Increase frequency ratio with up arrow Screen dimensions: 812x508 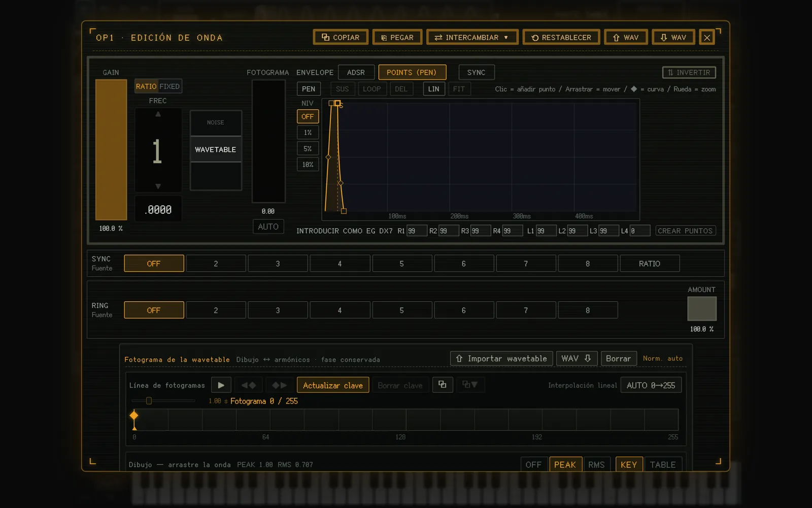[158, 115]
